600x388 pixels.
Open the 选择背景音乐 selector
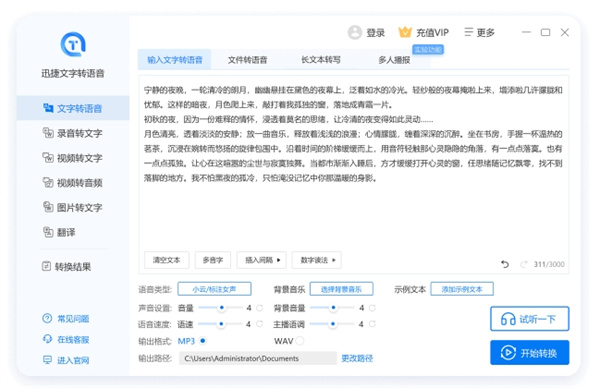[x=341, y=289]
